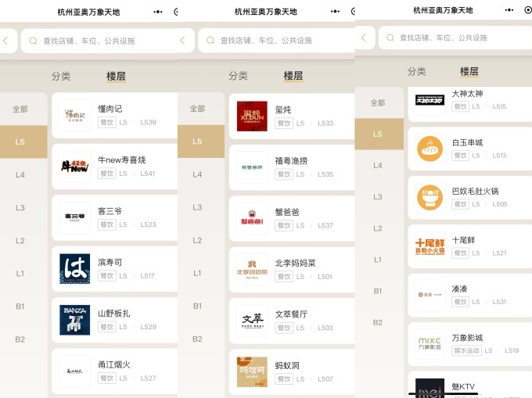532x398 pixels.
Task: Select the 万象影城 cinema logo
Action: [x=430, y=344]
